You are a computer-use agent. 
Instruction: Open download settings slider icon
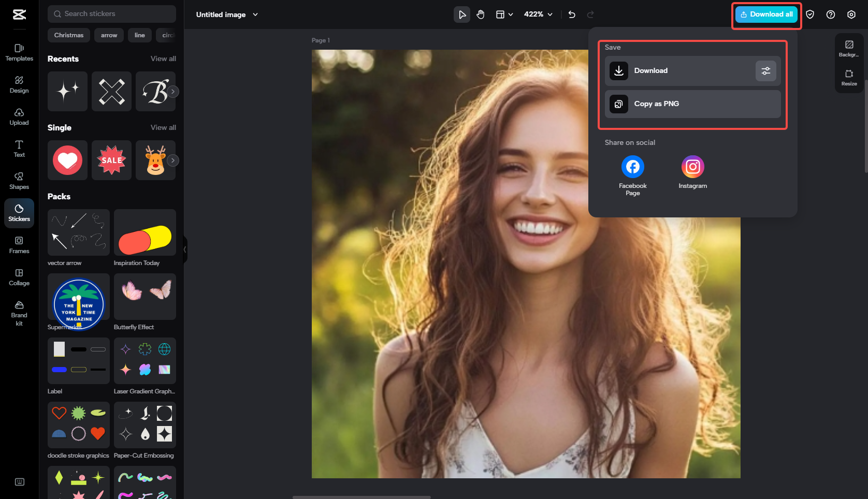(765, 71)
